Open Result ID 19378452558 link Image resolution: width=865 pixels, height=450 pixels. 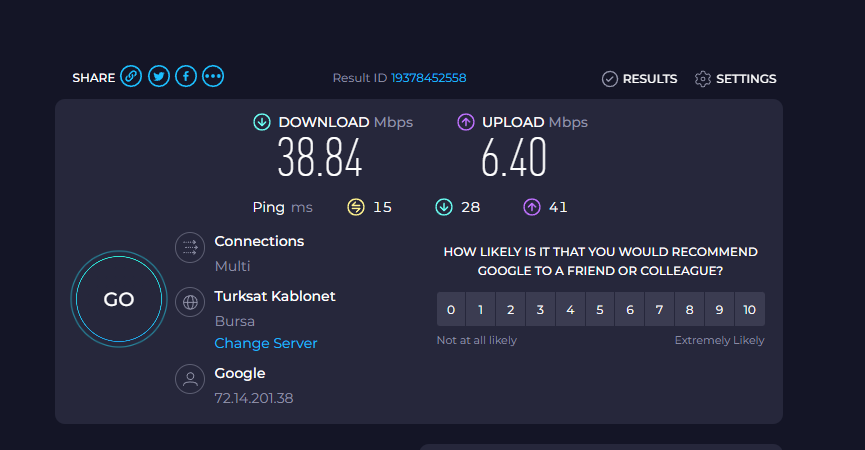(429, 78)
